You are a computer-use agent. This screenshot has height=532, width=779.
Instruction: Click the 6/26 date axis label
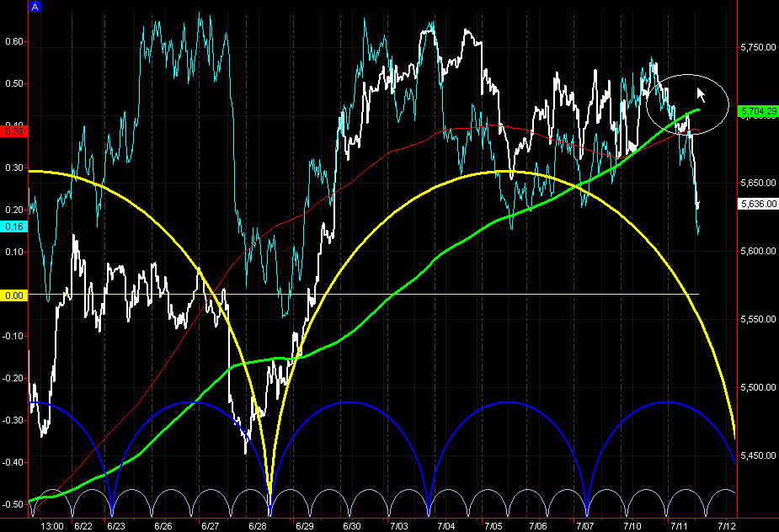coord(163,526)
